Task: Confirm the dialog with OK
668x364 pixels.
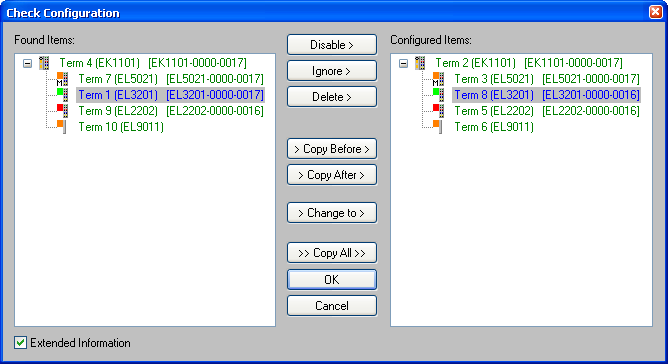Action: pos(332,280)
